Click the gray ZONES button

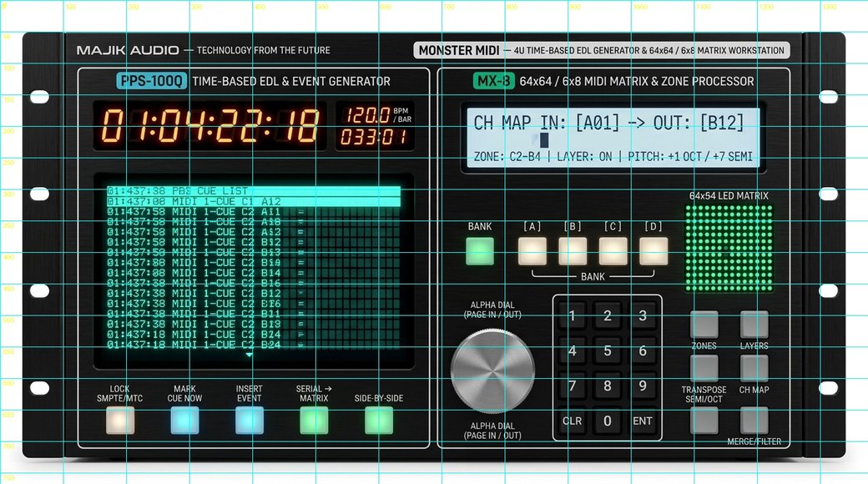click(704, 325)
